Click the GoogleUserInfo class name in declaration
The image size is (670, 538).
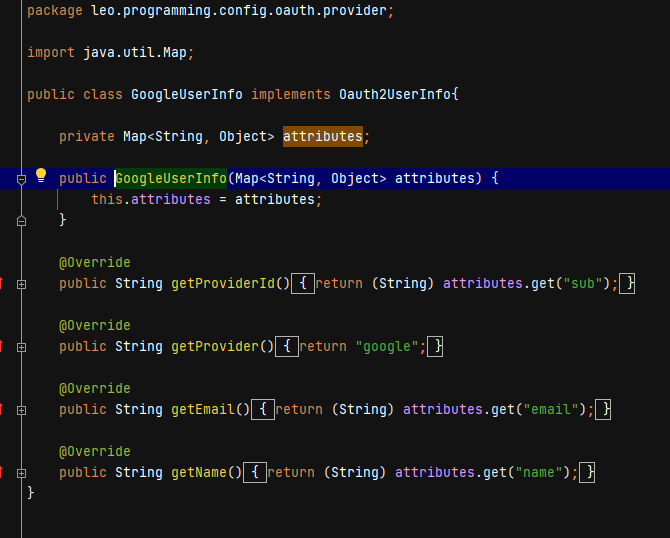(x=187, y=94)
